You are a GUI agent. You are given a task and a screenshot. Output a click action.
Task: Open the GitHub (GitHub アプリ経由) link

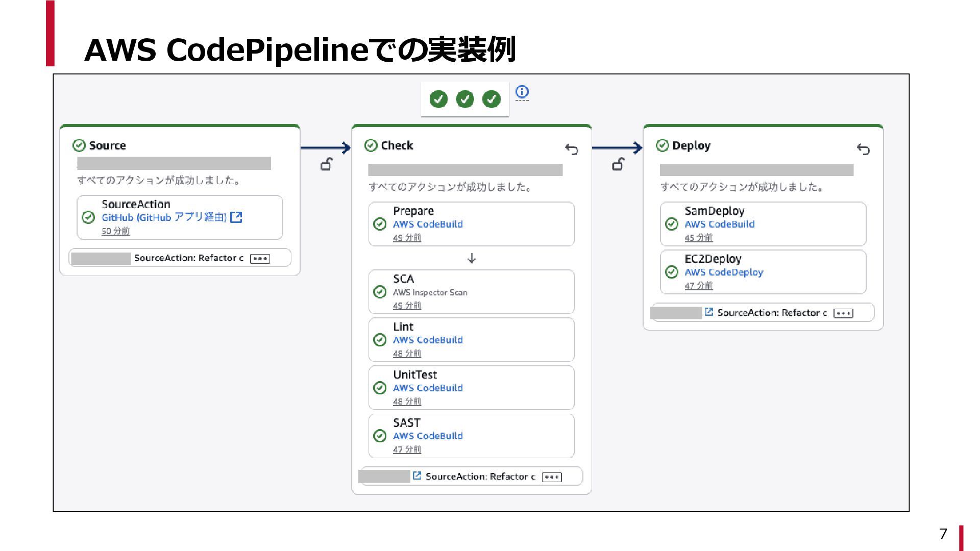(164, 217)
